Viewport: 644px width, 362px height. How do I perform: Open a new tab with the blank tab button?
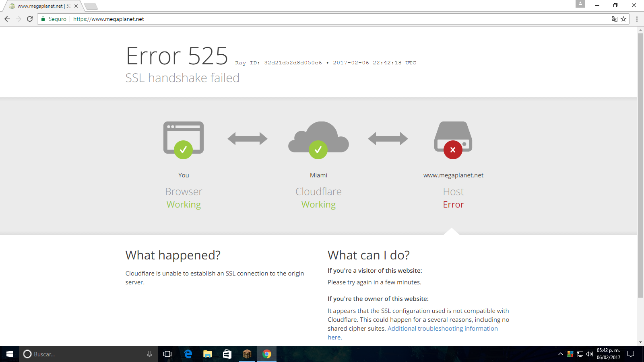pyautogui.click(x=91, y=6)
